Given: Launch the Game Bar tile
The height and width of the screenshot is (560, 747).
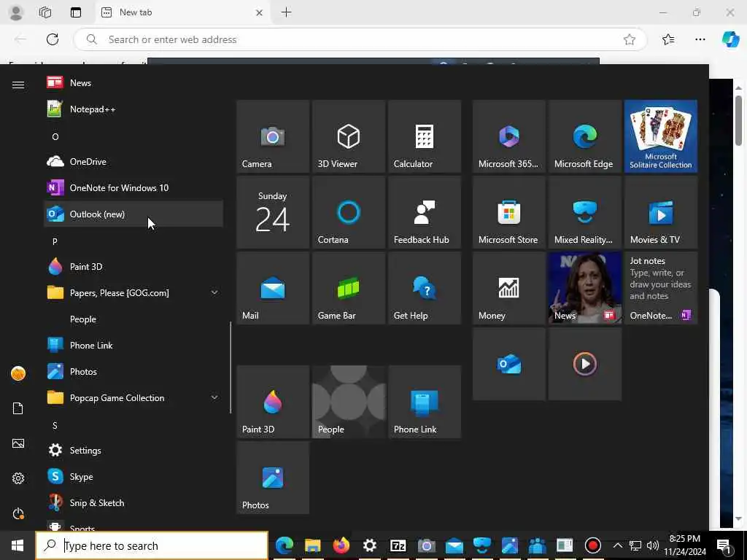Looking at the screenshot, I should click(349, 288).
